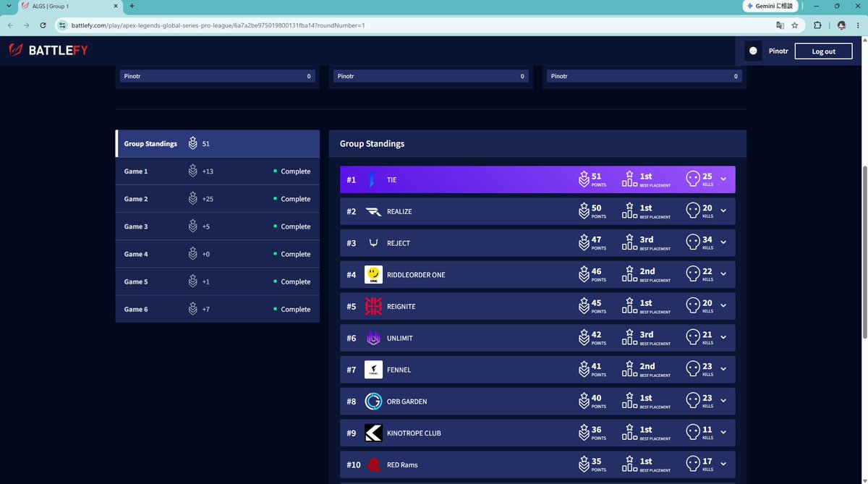The image size is (868, 484).
Task: Click '2nd BEST PLACEMENT' in RIDDLEORDER ONE row
Action: (655, 274)
